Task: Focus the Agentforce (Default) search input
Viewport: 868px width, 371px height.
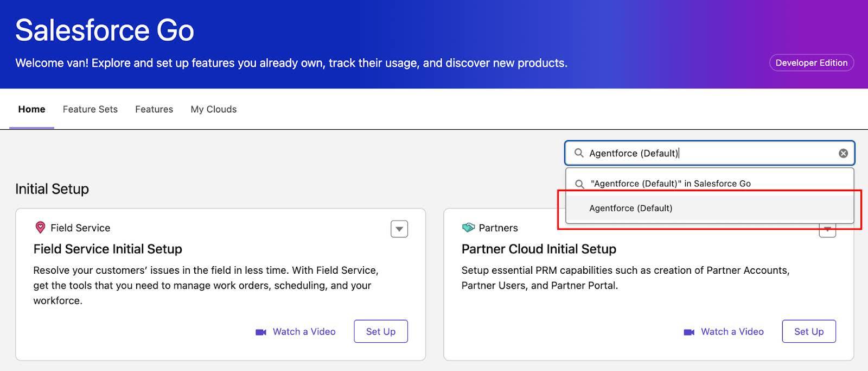Action: tap(710, 153)
